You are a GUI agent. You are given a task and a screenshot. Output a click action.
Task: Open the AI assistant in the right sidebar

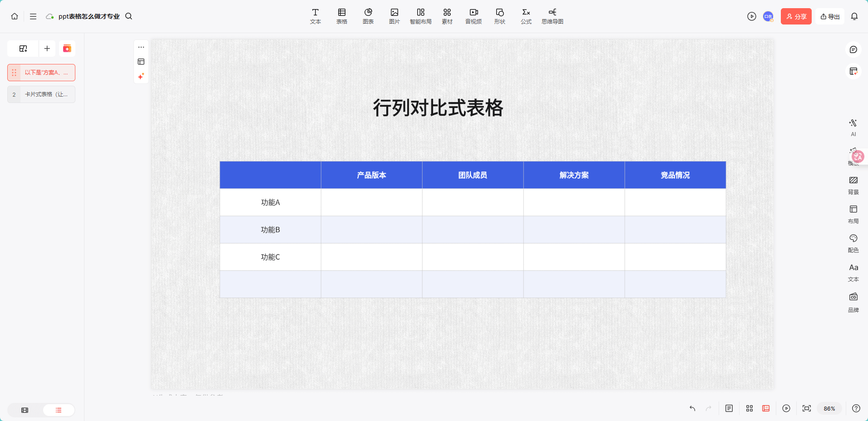tap(853, 127)
